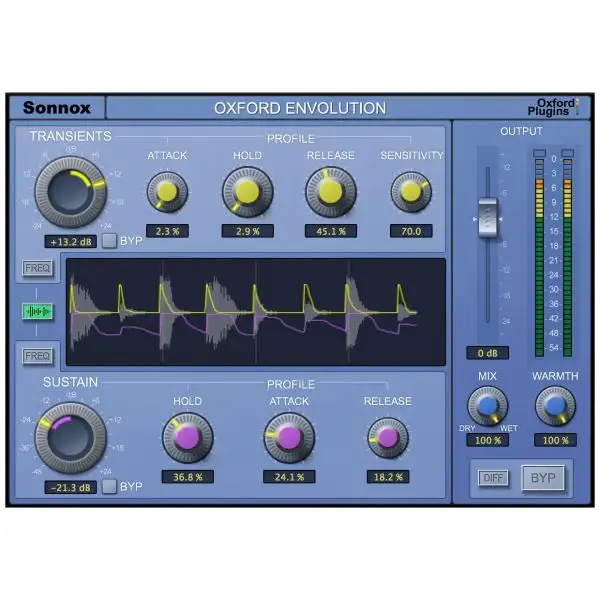This screenshot has width=600, height=600.
Task: Click the envelope waveform display
Action: point(255,310)
